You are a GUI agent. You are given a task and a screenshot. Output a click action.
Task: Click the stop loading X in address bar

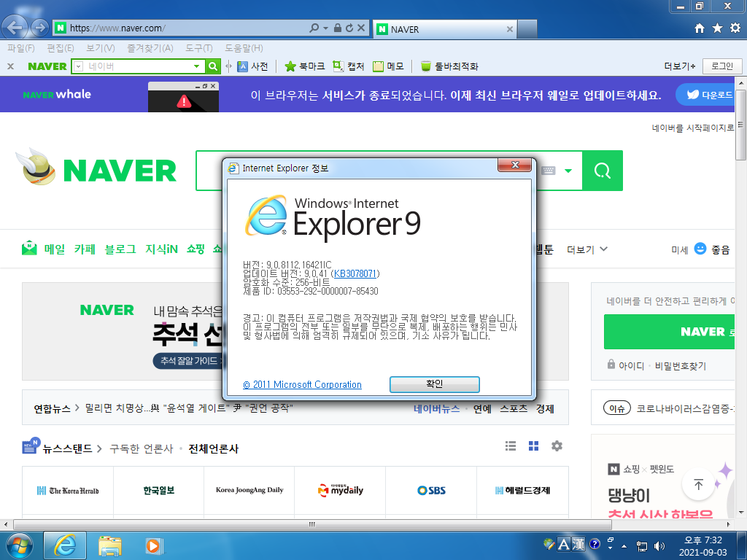pyautogui.click(x=361, y=28)
